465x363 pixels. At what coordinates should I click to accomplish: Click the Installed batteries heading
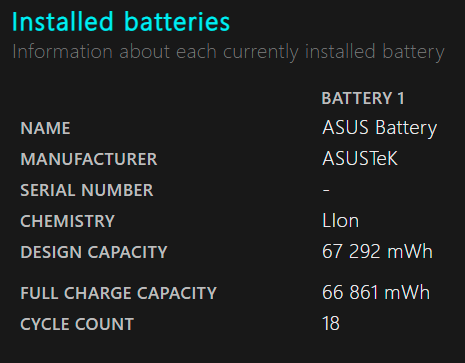pyautogui.click(x=121, y=22)
